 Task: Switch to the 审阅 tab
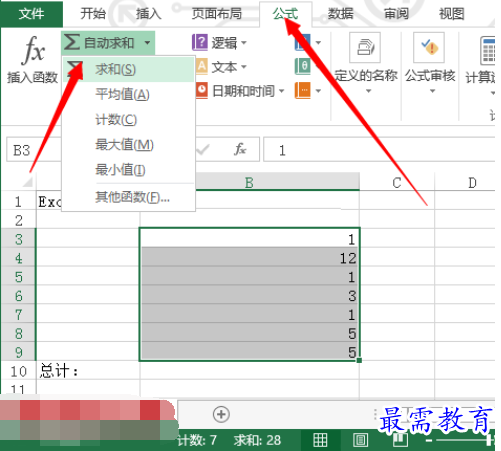(396, 14)
